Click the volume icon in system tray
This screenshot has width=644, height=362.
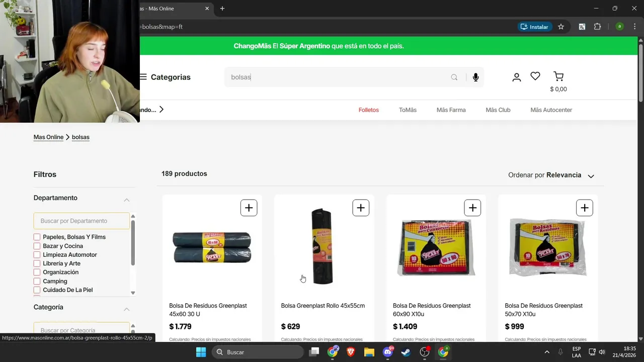tap(602, 352)
